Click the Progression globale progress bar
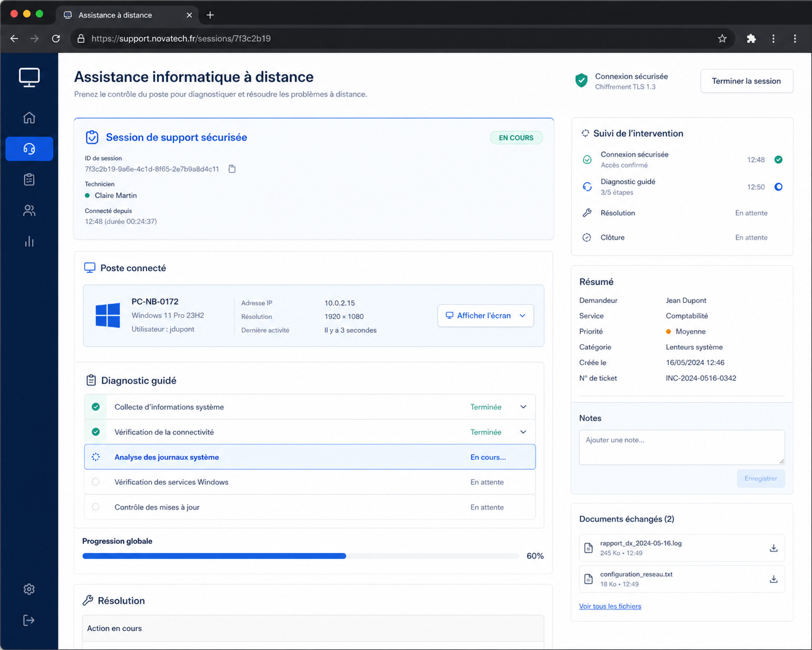 tap(301, 556)
